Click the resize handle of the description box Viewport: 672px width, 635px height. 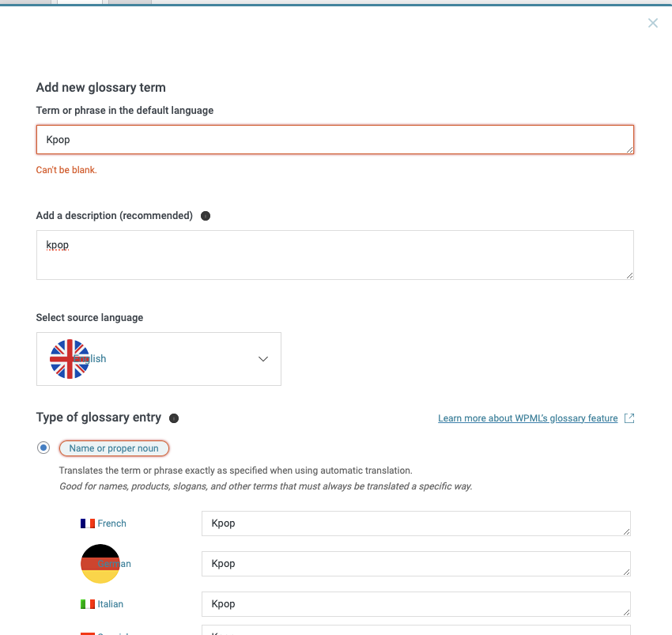(629, 275)
